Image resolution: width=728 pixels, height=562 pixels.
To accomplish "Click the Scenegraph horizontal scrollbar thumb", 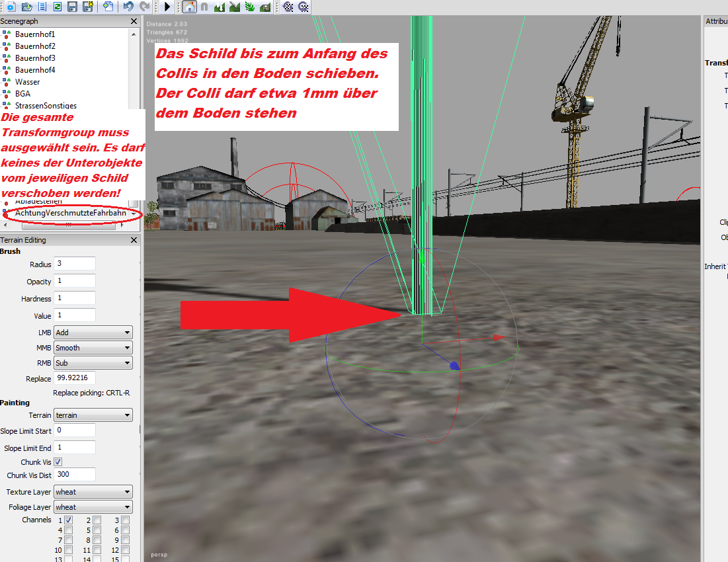I will point(68,225).
